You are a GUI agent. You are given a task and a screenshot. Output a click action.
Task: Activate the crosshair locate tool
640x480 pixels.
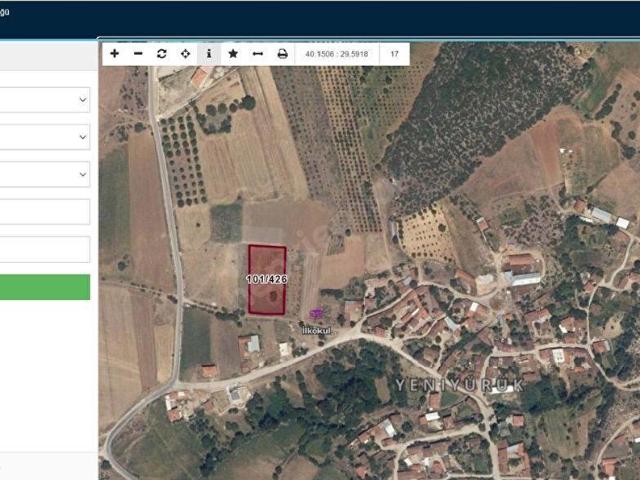185,53
